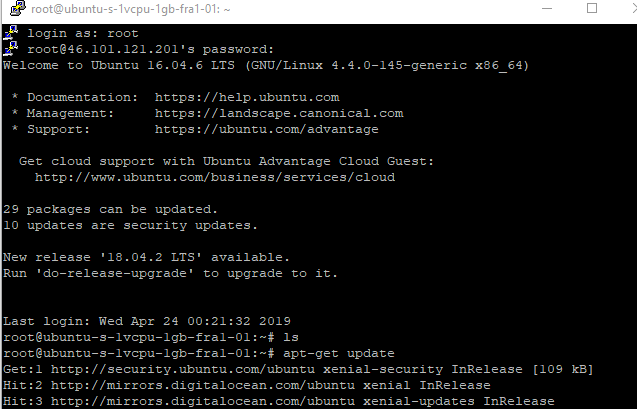Click the 'ls' command at the prompt
Screen dimensions: 637x409
pos(291,338)
